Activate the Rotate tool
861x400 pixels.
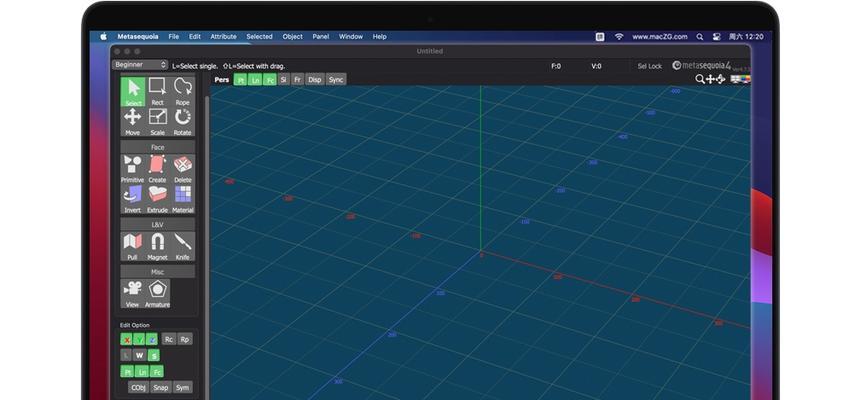click(x=182, y=121)
